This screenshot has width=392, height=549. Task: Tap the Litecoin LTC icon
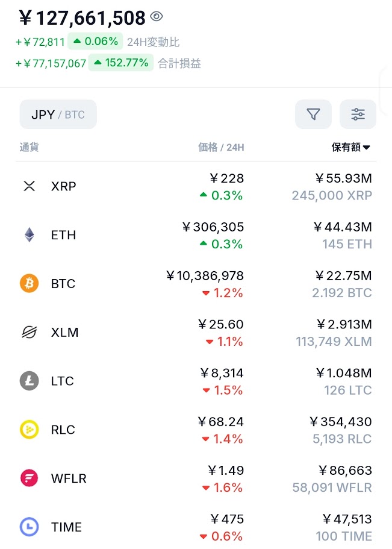30,381
